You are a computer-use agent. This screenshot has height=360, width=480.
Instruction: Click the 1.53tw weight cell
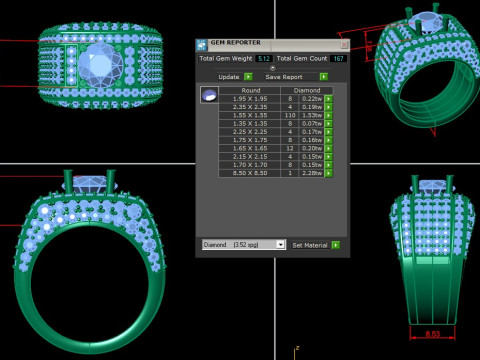click(312, 115)
